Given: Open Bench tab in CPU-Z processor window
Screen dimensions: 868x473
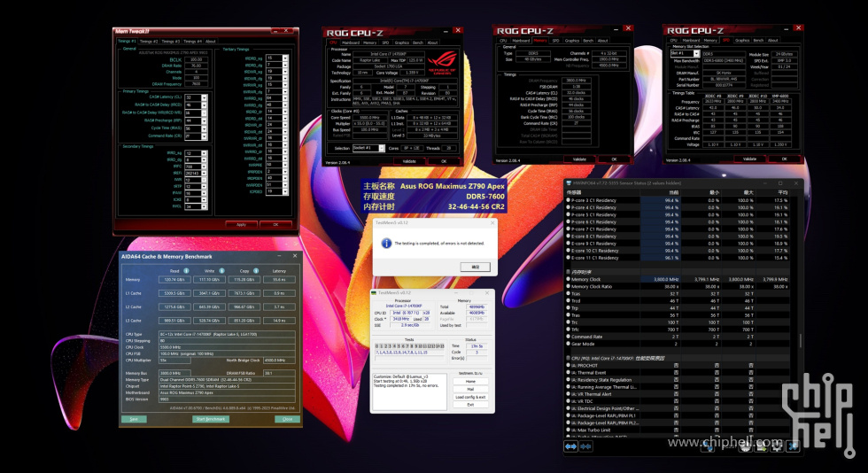Looking at the screenshot, I should [418, 43].
